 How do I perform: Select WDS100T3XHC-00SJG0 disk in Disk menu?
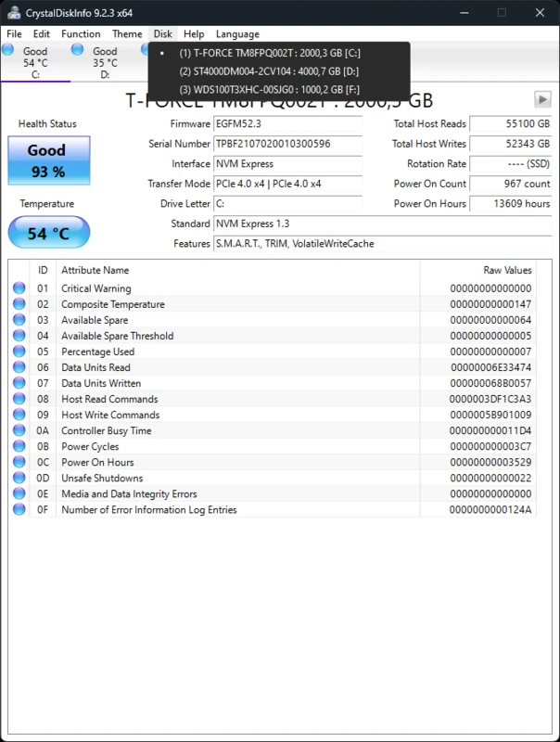[279, 89]
